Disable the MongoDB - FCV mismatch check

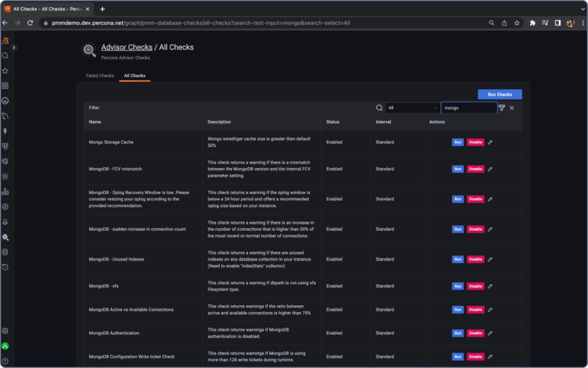475,169
